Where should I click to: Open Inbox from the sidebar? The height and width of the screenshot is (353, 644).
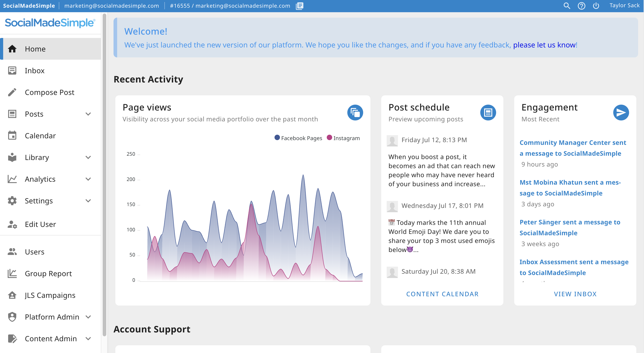point(51,71)
